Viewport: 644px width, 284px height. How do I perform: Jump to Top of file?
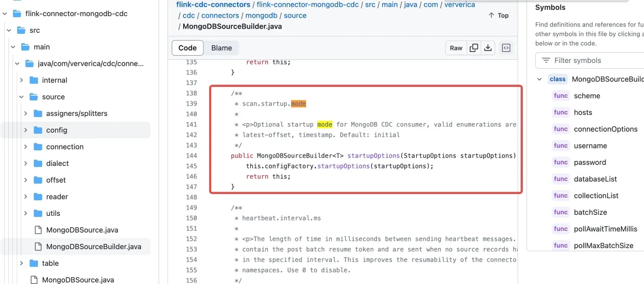point(498,16)
